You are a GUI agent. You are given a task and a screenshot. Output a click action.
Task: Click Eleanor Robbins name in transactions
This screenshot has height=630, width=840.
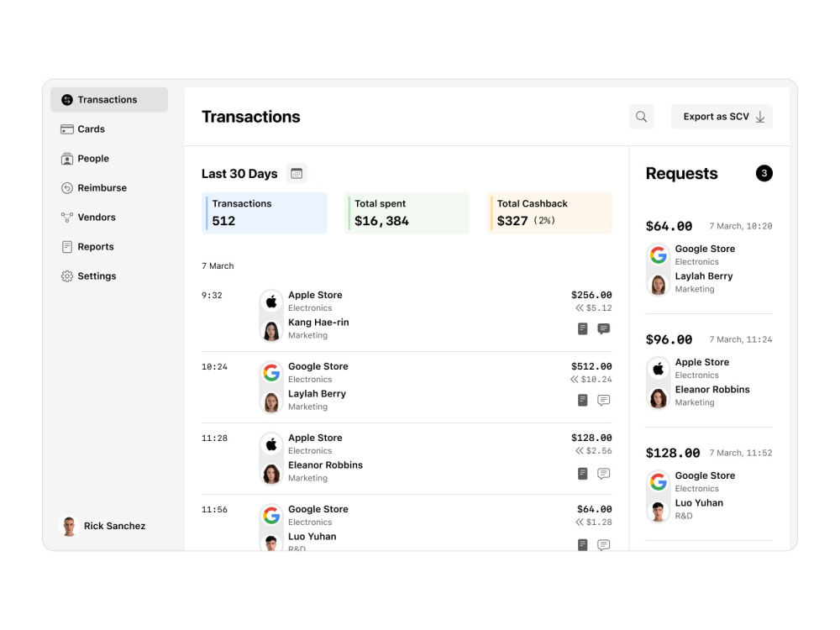click(325, 465)
